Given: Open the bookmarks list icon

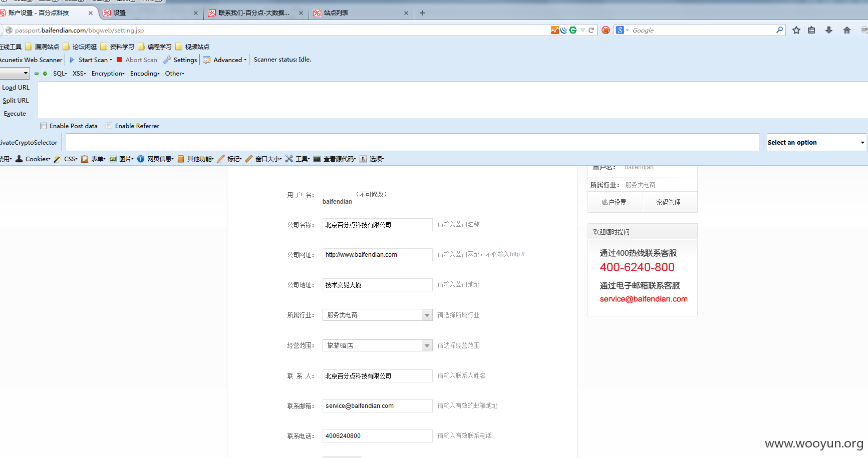Looking at the screenshot, I should pyautogui.click(x=811, y=30).
